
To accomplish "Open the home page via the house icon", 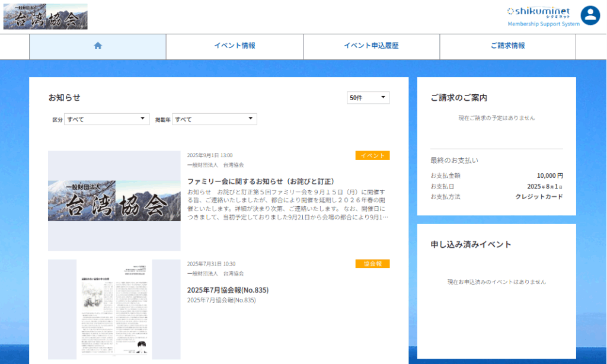I will [x=97, y=47].
